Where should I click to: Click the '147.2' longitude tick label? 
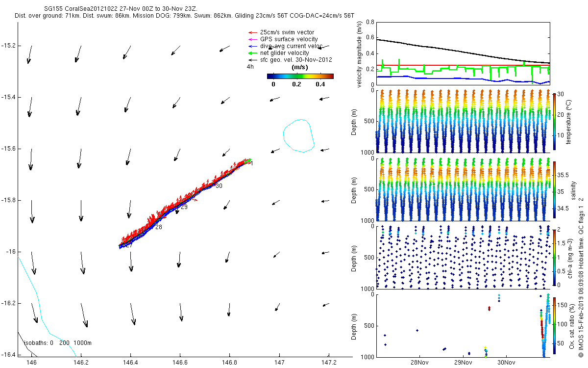coord(328,362)
